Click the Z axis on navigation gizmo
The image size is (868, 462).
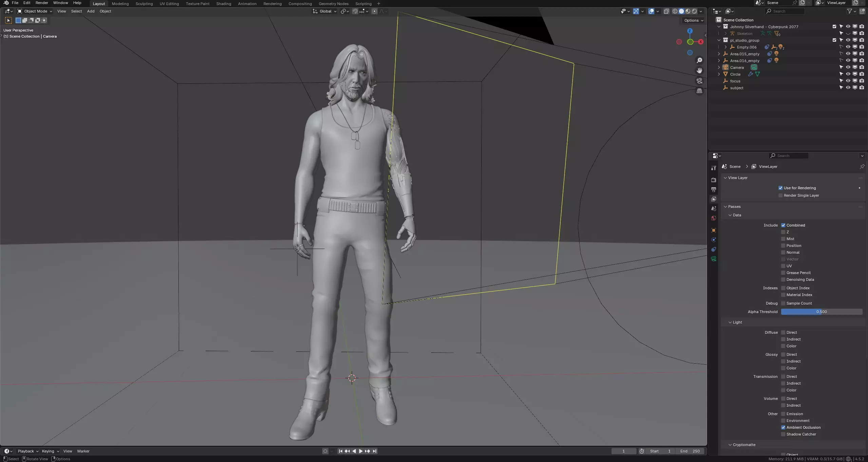[690, 31]
